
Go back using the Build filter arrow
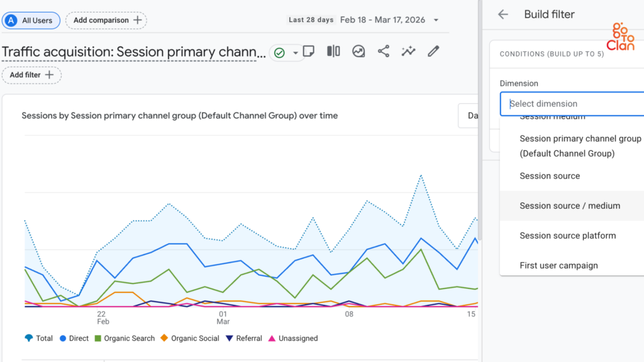[x=502, y=14]
